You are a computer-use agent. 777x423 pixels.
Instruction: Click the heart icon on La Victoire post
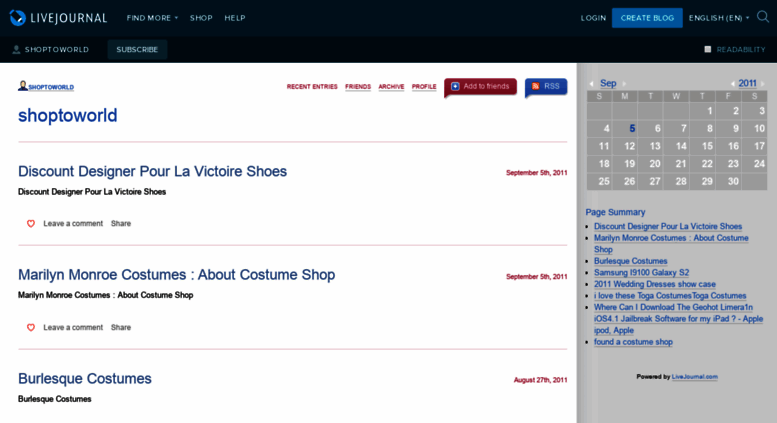[x=31, y=224]
